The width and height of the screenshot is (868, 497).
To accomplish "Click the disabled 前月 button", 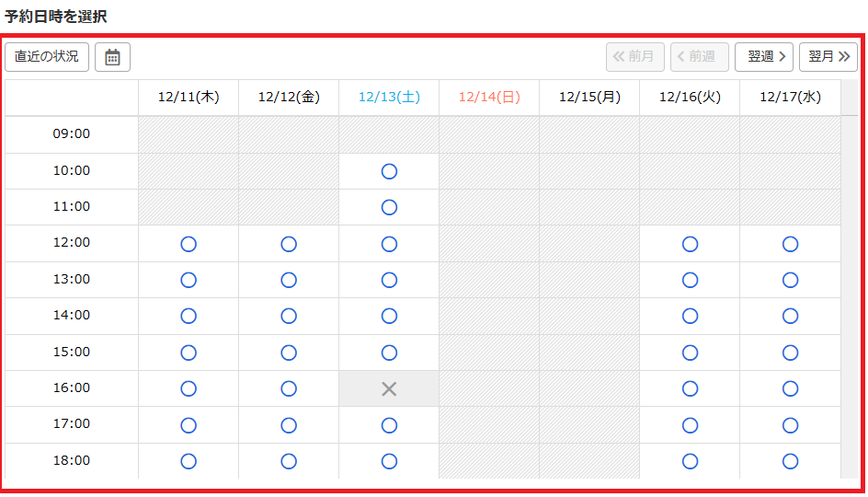I will coord(634,57).
